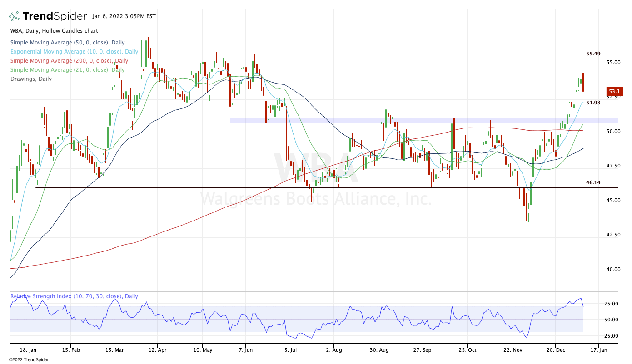Viewport: 632px width, 364px height.
Task: Click the red 53.1 current price badge
Action: click(614, 91)
